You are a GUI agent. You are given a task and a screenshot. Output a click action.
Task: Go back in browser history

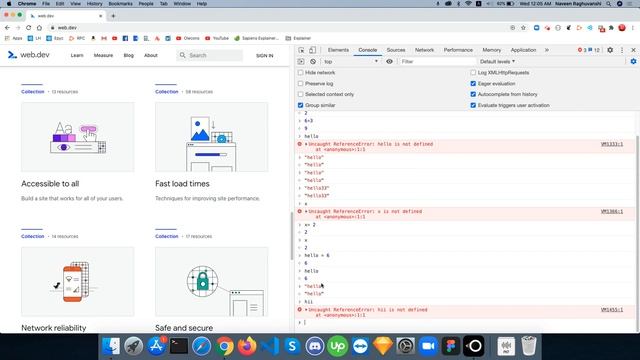(7, 27)
